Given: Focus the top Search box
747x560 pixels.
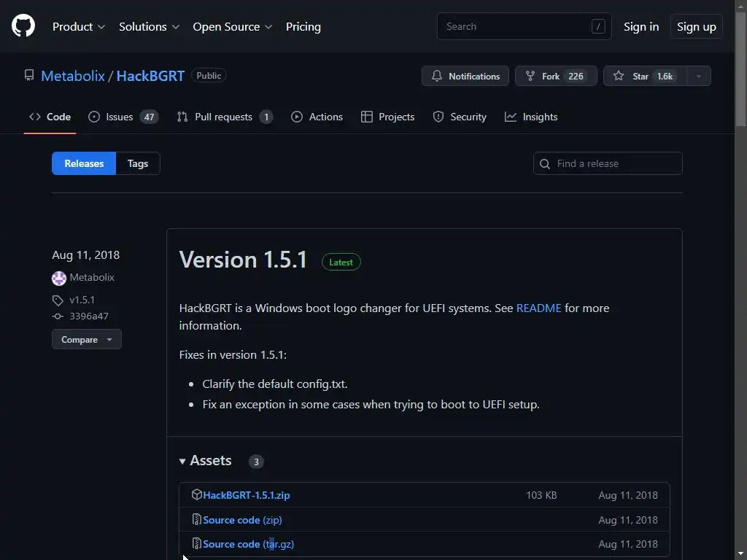Looking at the screenshot, I should point(524,26).
